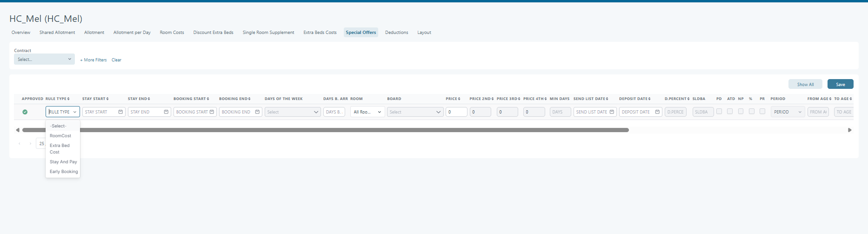Click into the Price input field

pos(456,112)
